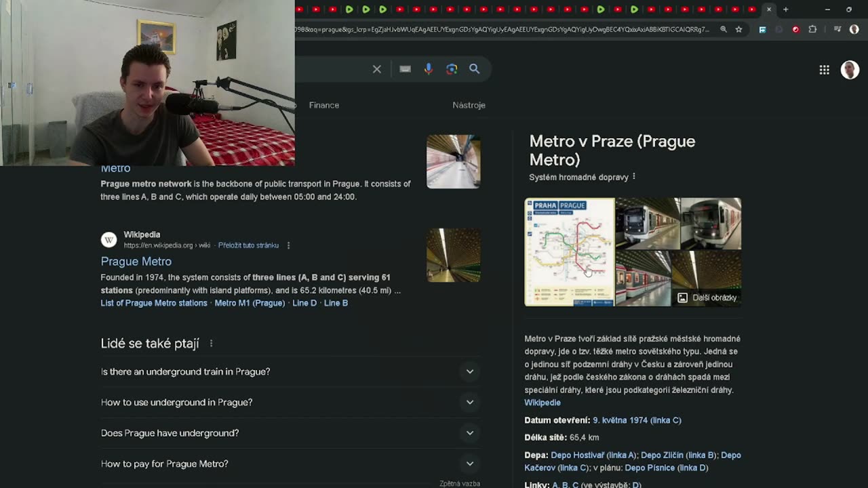
Task: Click the 'Lidé se také ptají' heading
Action: 150,344
